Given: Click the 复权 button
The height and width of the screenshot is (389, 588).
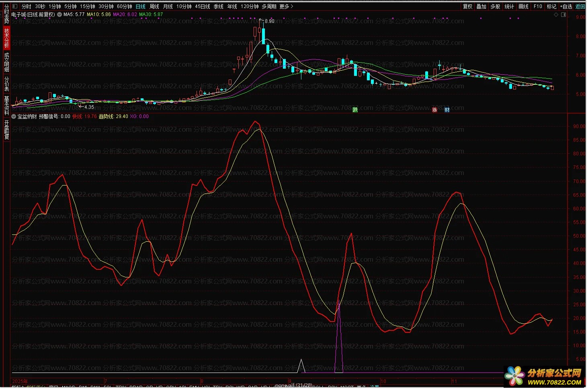Looking at the screenshot, I should 467,6.
